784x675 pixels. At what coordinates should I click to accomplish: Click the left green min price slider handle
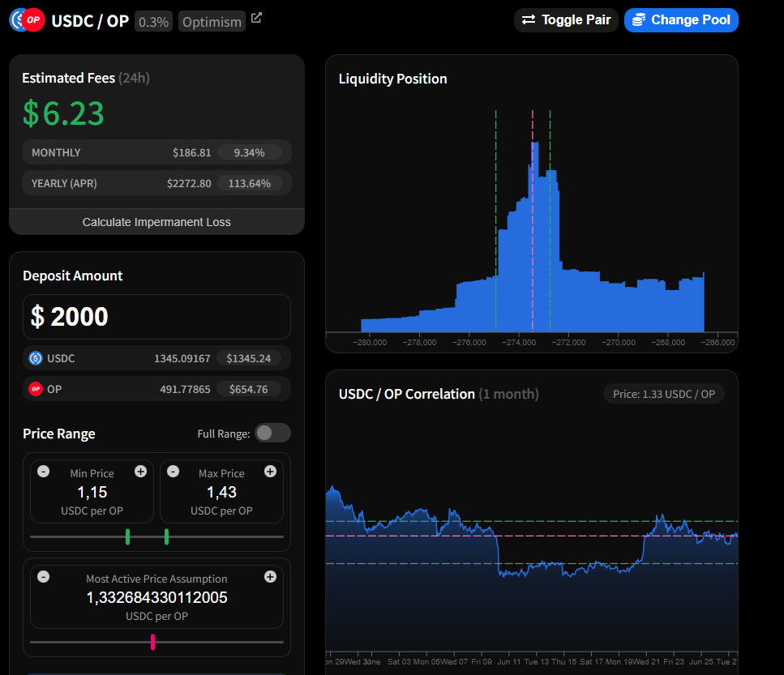pos(127,536)
